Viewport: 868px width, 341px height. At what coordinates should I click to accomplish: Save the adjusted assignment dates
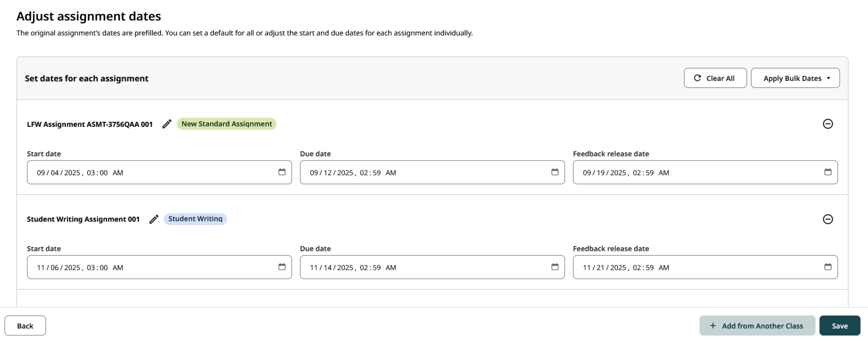pos(840,326)
